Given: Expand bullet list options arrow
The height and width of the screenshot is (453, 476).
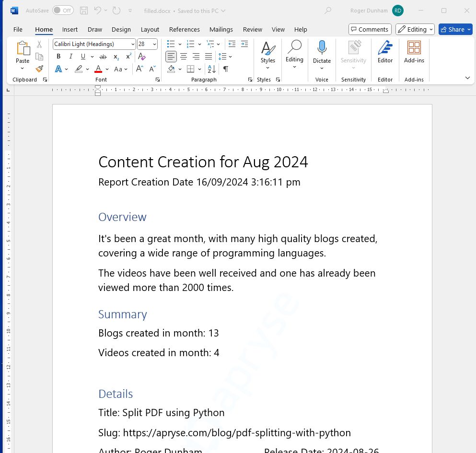Looking at the screenshot, I should [x=180, y=44].
